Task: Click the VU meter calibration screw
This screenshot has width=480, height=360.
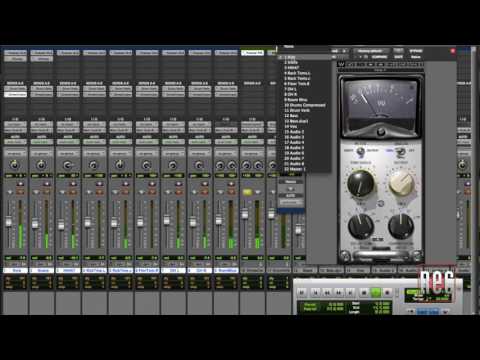Action: 381,132
